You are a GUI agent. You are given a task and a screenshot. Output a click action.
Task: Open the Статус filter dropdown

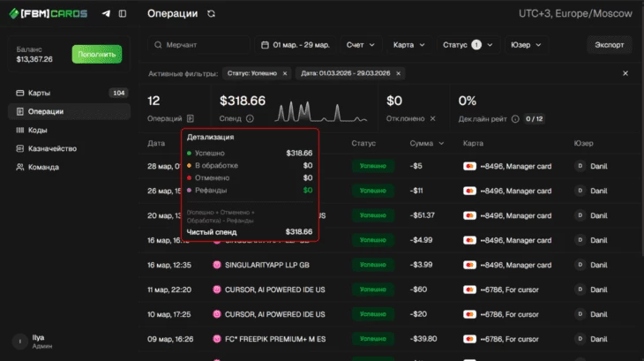(467, 44)
